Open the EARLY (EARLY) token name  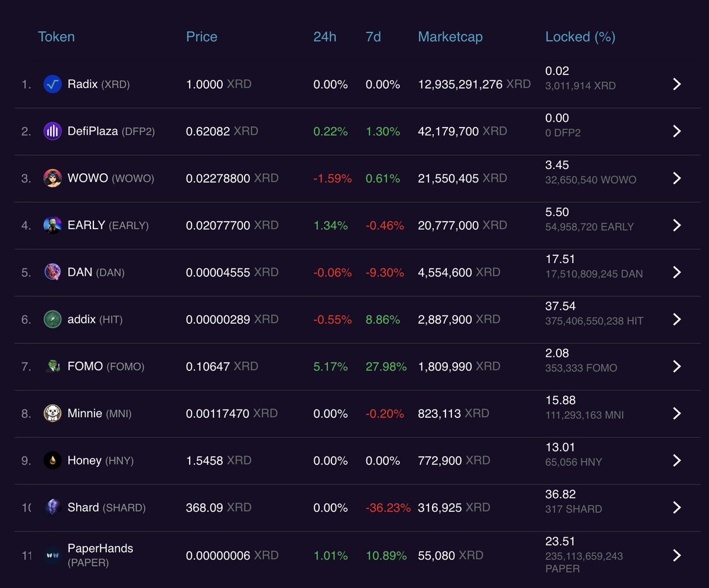108,225
